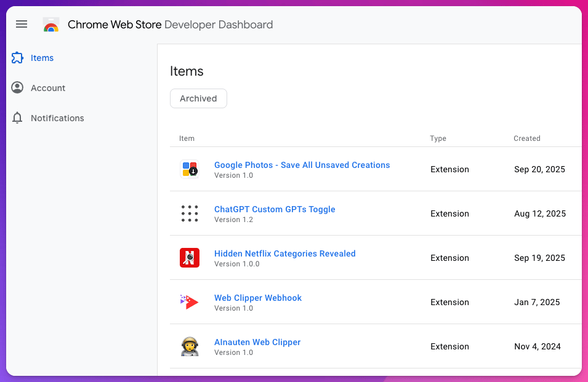This screenshot has width=588, height=382.
Task: Open Account section in sidebar
Action: click(48, 88)
